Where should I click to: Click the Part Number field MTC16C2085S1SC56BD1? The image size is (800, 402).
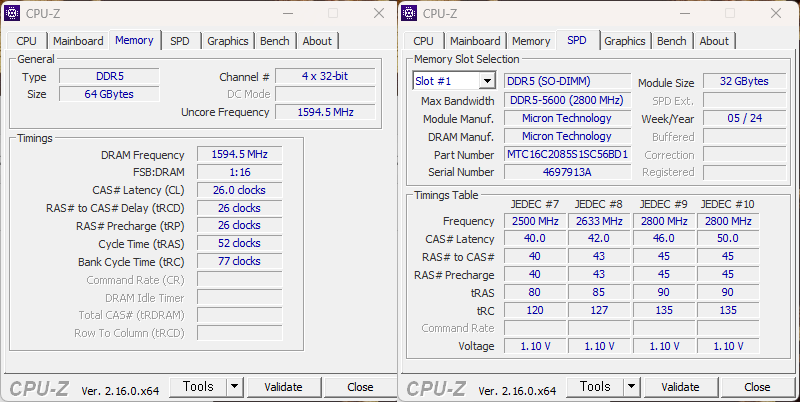(567, 155)
